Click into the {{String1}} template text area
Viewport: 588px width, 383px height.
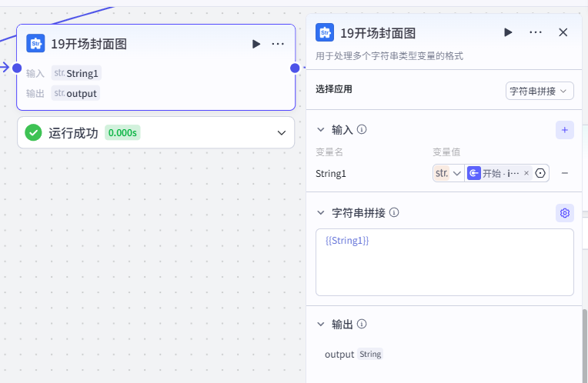point(444,262)
